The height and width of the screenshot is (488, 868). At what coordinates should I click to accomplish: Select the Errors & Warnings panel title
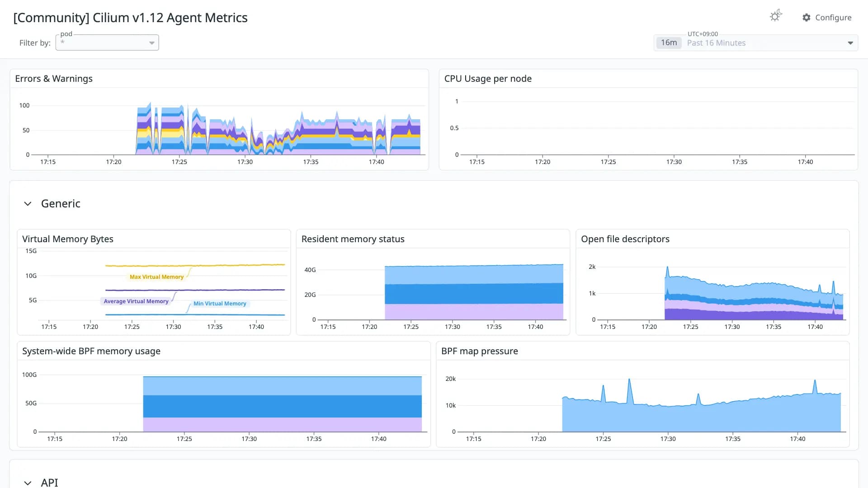(54, 79)
